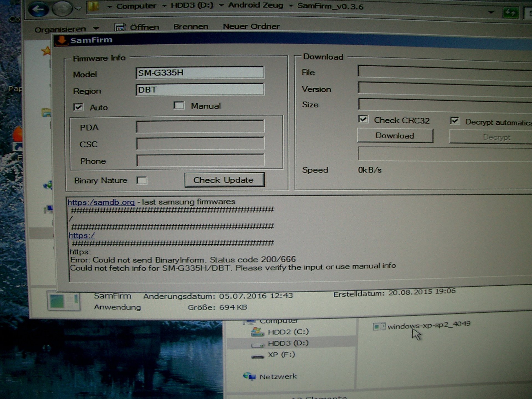The image size is (532, 399).
Task: Expand breadcrumb arrow before SamFirm_v0.3.6
Action: 291,6
